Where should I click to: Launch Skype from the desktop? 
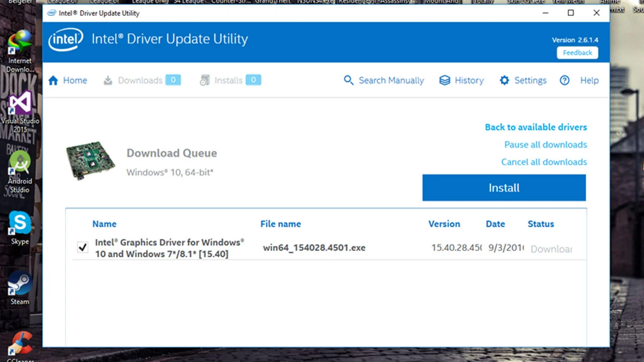20,228
